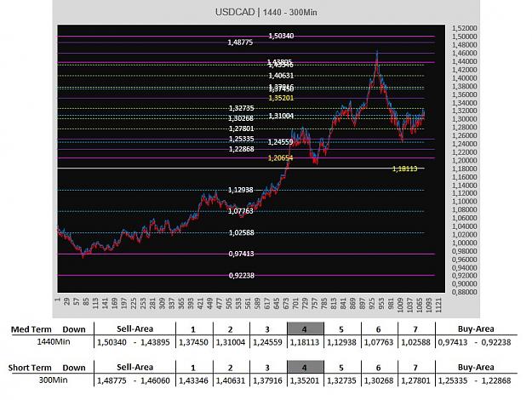Click the 1121 x-axis tick label
This screenshot has width=532, height=400.
439,305
